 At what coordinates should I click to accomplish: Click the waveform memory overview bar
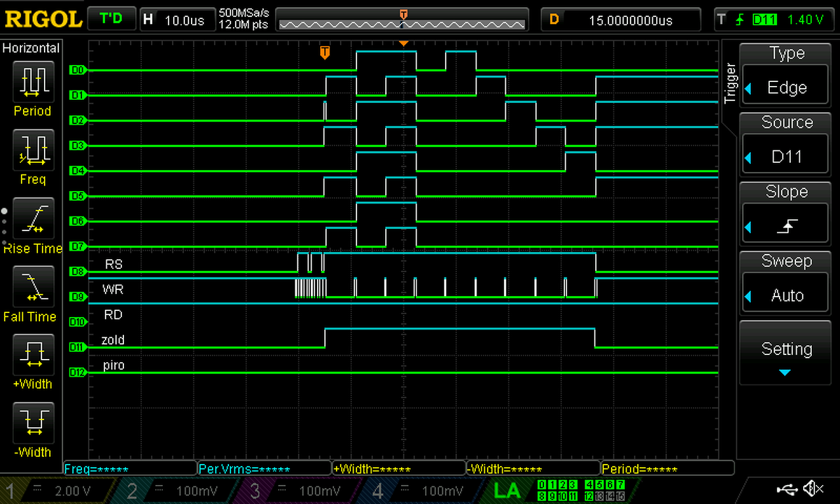pos(402,20)
